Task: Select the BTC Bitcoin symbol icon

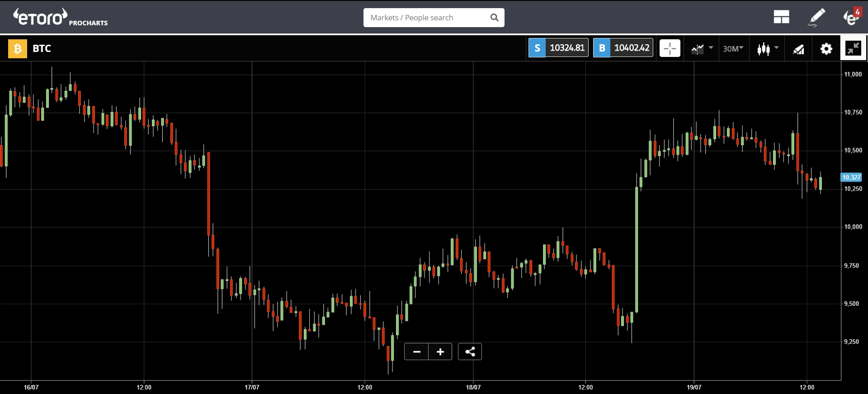Action: 18,48
